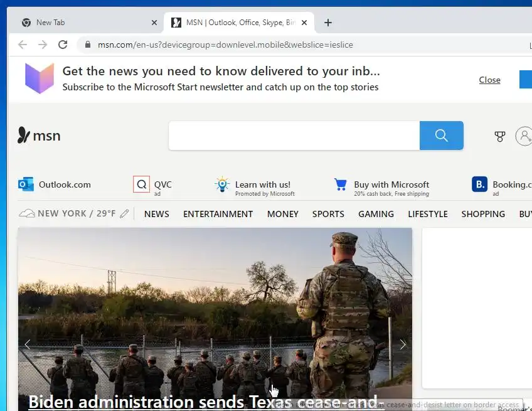Click the Outlook envelope icon
Image resolution: width=532 pixels, height=411 pixels.
[x=26, y=184]
